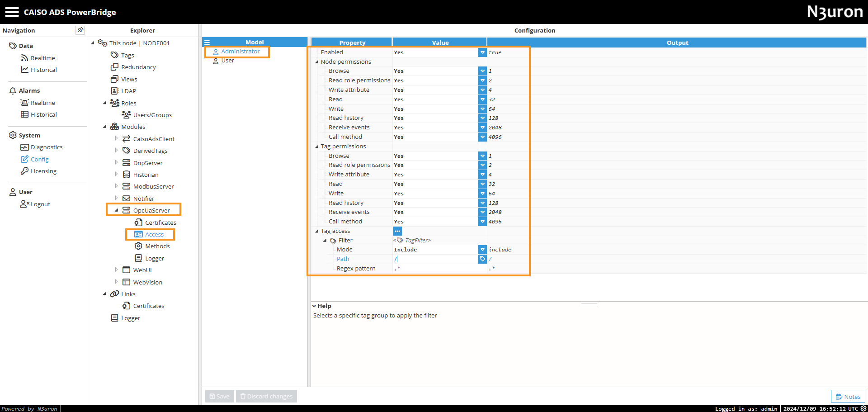
Task: Click the Path value input field
Action: pos(435,259)
